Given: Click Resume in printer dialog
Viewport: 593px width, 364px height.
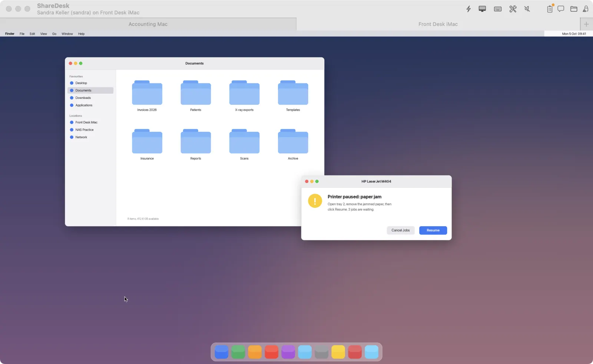Looking at the screenshot, I should 433,230.
